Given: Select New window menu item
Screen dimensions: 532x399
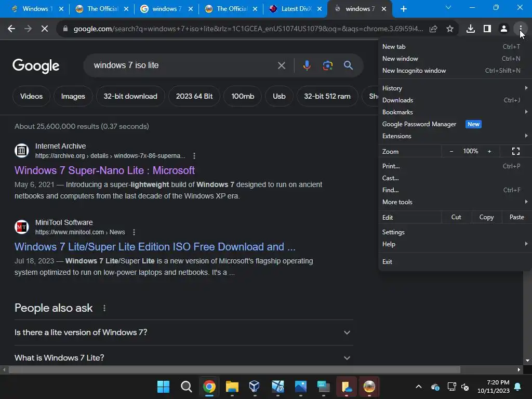Looking at the screenshot, I should 455,59.
